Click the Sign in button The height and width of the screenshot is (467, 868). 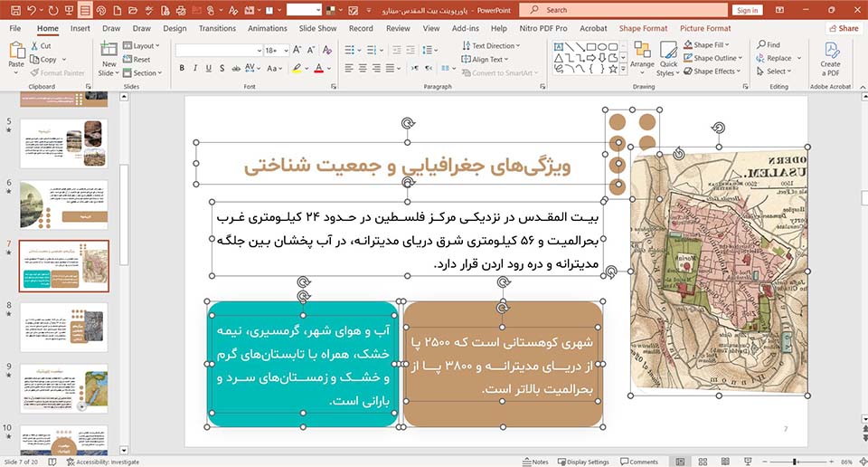pyautogui.click(x=748, y=10)
